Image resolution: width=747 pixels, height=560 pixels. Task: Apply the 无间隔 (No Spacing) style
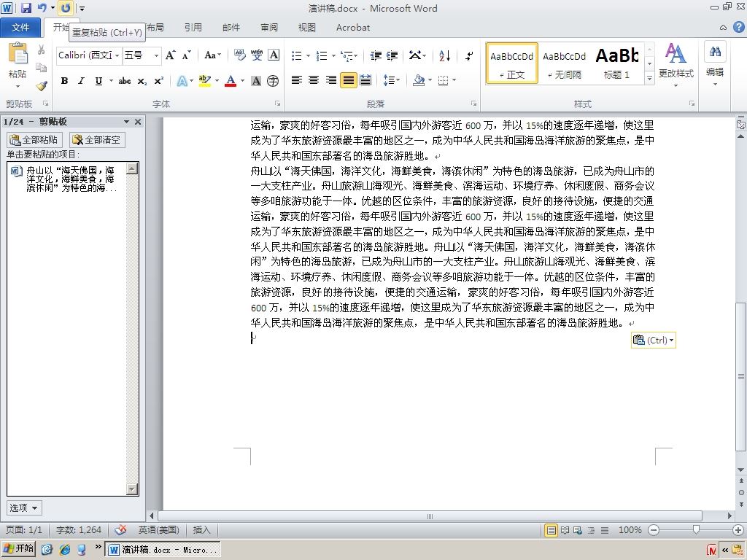[x=564, y=63]
